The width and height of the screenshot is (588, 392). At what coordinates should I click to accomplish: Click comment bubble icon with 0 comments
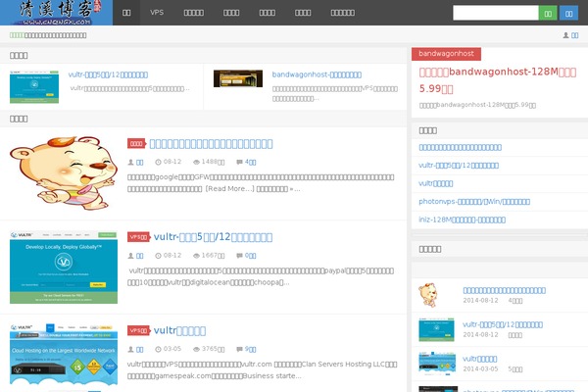pyautogui.click(x=239, y=256)
